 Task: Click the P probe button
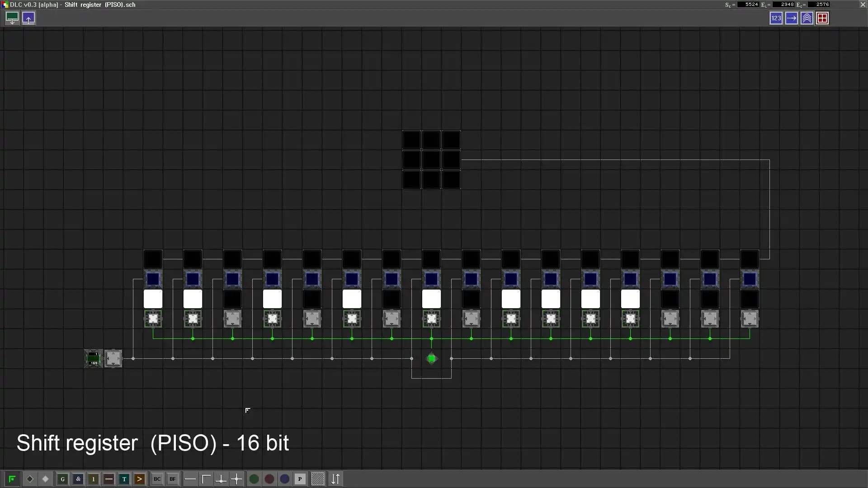(x=300, y=479)
